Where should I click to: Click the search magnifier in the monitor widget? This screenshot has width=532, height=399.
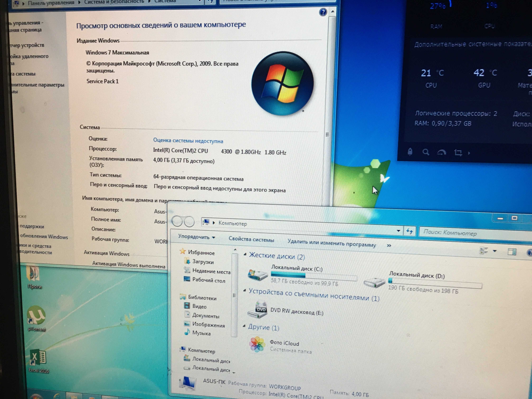(426, 152)
